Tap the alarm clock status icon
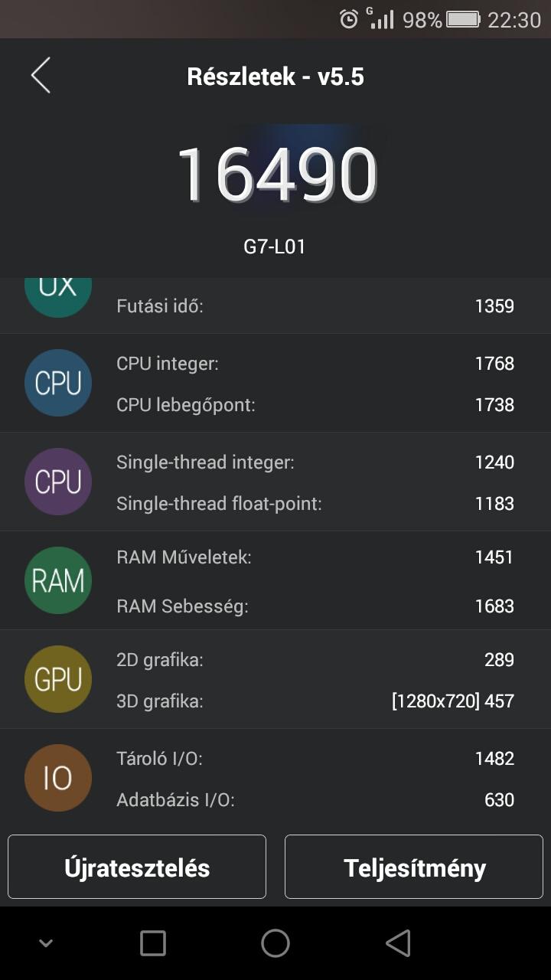 pyautogui.click(x=349, y=19)
